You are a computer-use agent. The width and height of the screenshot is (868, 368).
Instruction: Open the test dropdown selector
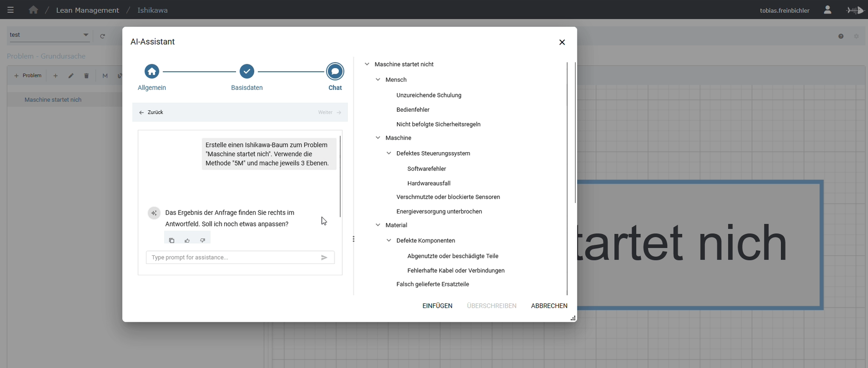[x=86, y=35]
